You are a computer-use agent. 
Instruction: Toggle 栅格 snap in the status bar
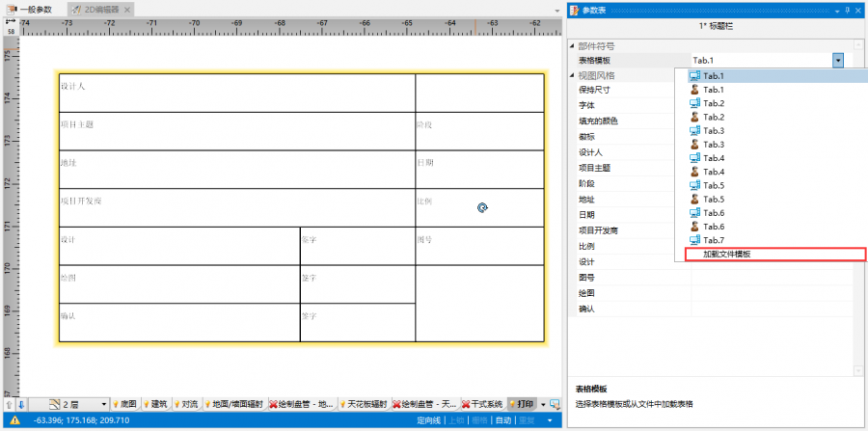(x=479, y=421)
